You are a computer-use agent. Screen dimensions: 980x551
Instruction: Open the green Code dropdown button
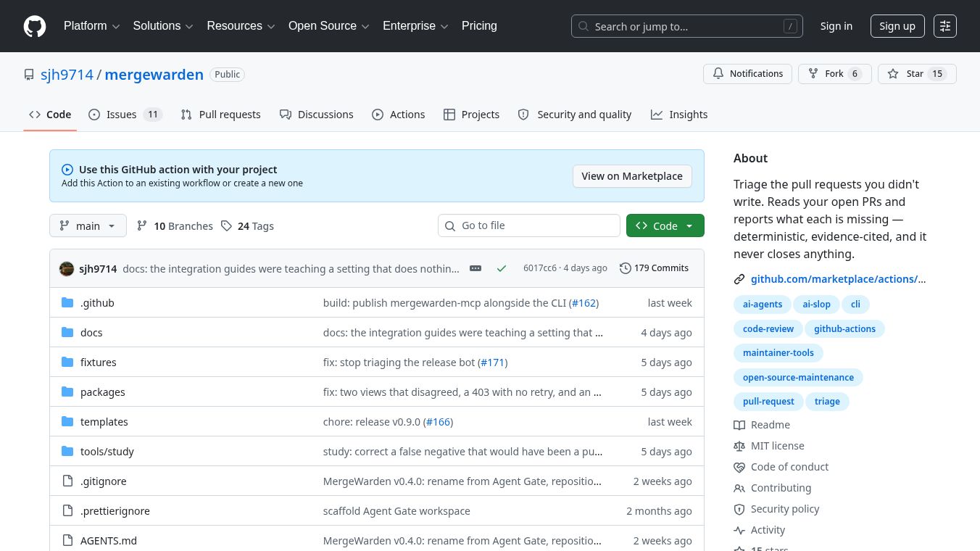click(x=665, y=225)
